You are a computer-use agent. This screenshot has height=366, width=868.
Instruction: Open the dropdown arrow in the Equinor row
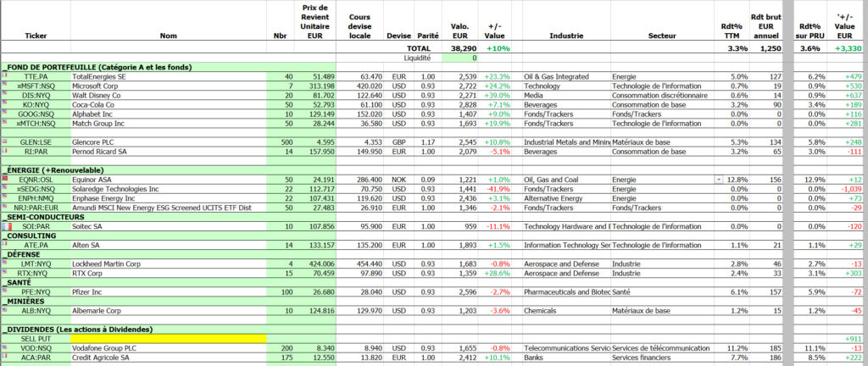[719, 180]
